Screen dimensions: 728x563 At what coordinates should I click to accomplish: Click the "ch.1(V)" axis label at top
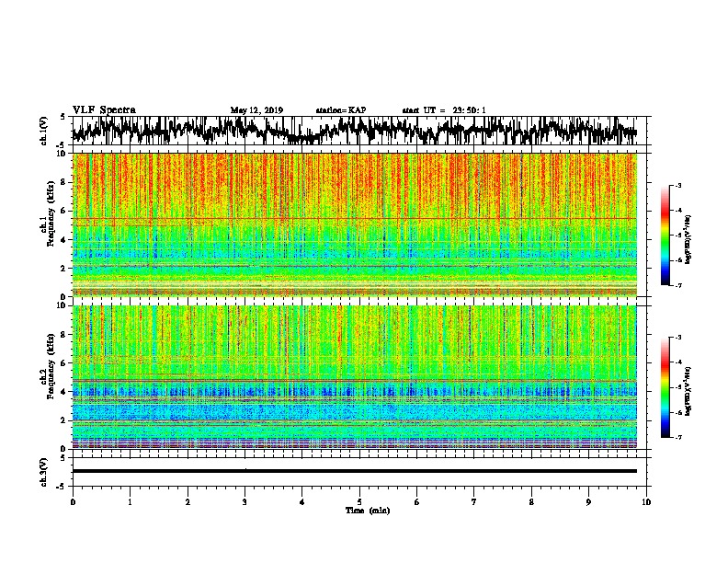[43, 131]
